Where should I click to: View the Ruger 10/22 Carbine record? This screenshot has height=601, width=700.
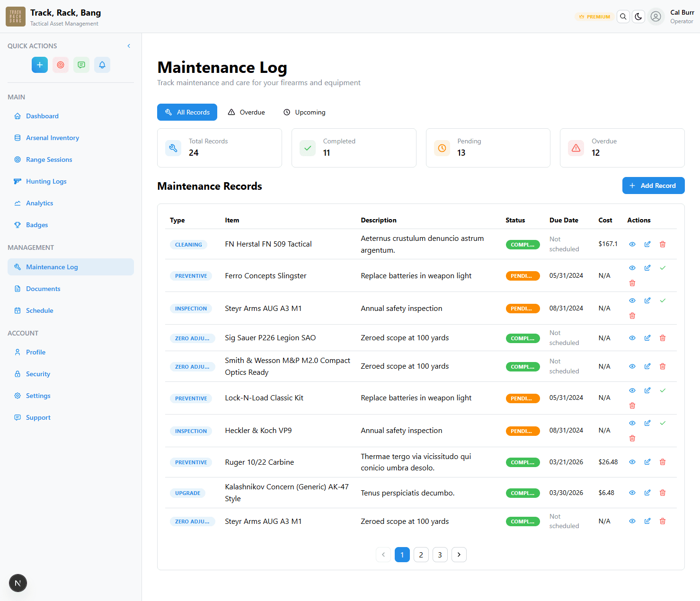point(632,462)
